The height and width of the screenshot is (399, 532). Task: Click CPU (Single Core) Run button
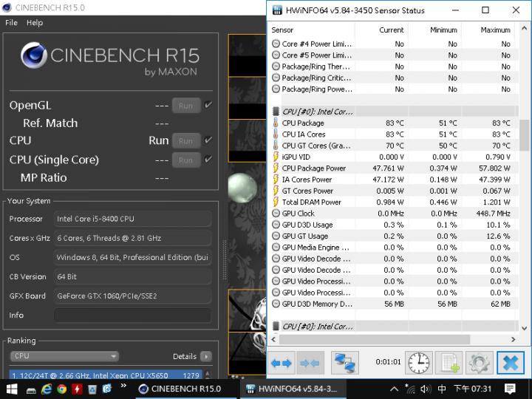(x=186, y=160)
